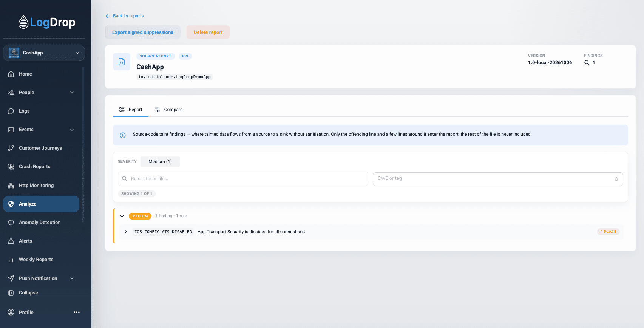Click the io.initialcode.LogDropDemoApp bundle identifier
Screen dimensions: 644x328
click(x=175, y=77)
